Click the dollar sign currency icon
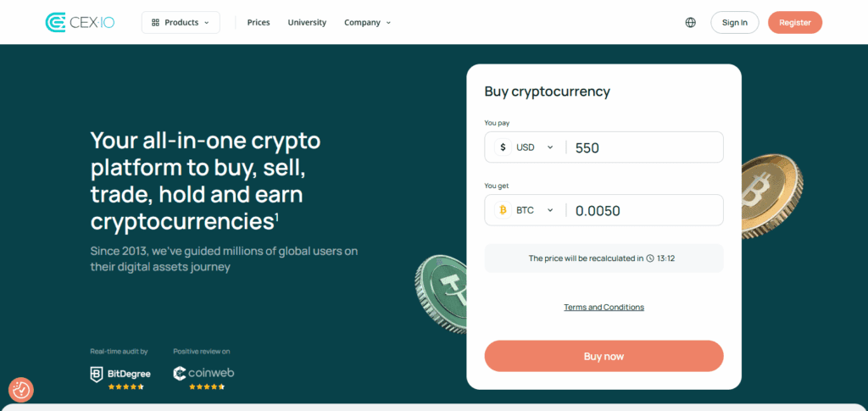 pos(503,147)
